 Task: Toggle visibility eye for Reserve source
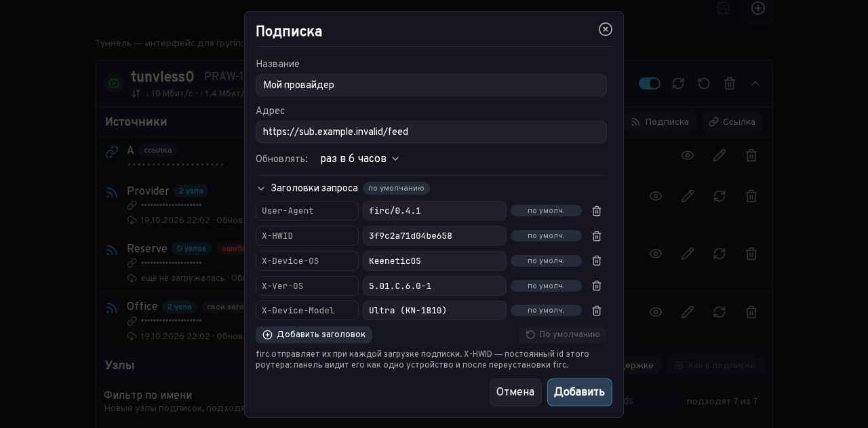656,254
